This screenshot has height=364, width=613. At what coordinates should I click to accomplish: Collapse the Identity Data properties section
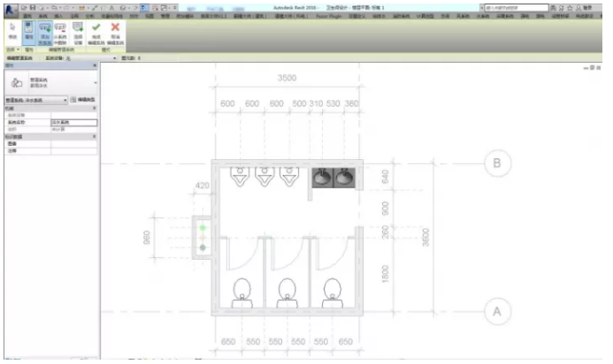pyautogui.click(x=95, y=137)
